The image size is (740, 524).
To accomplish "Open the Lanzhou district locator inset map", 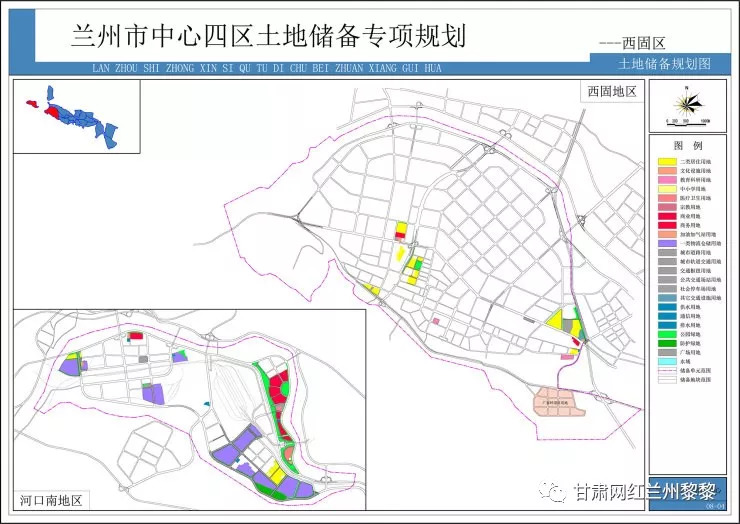I will point(76,117).
